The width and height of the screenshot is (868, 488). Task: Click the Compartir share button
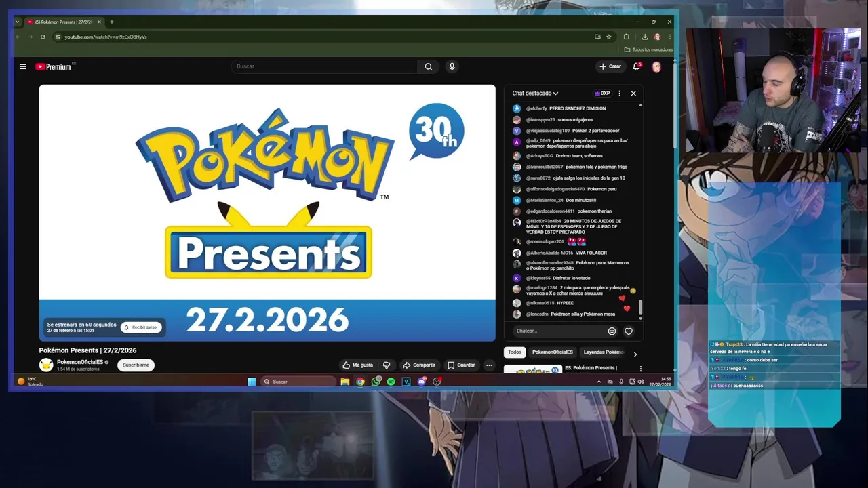click(418, 365)
